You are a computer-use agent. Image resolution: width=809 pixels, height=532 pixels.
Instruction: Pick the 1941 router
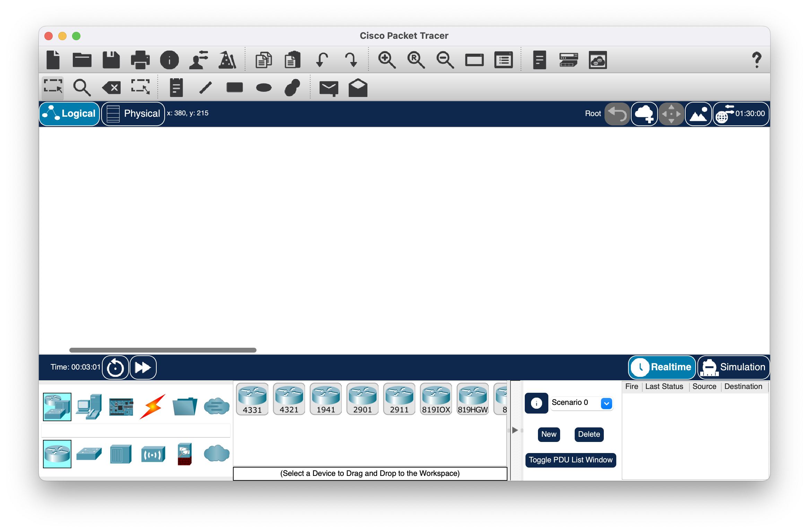325,399
